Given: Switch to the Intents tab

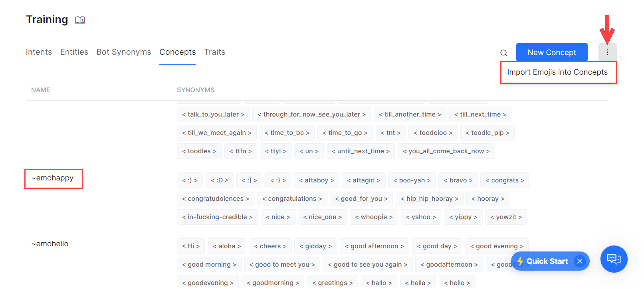Looking at the screenshot, I should point(39,52).
